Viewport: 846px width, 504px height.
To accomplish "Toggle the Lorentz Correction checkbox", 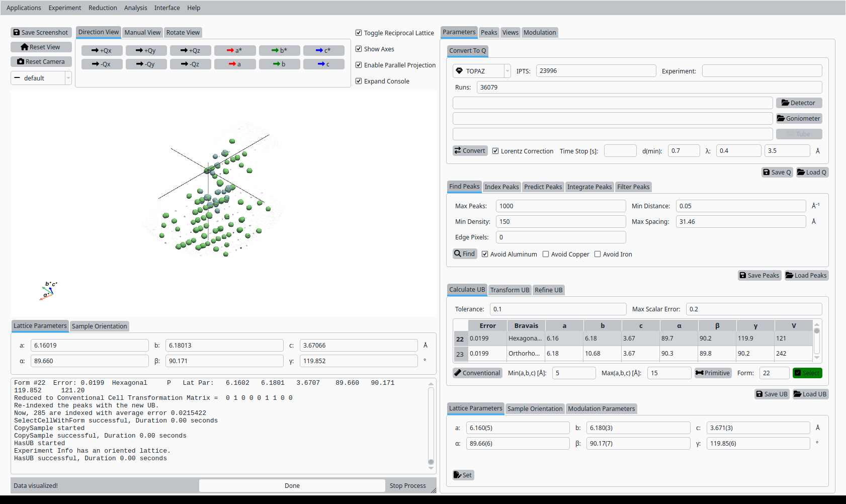I will point(495,151).
